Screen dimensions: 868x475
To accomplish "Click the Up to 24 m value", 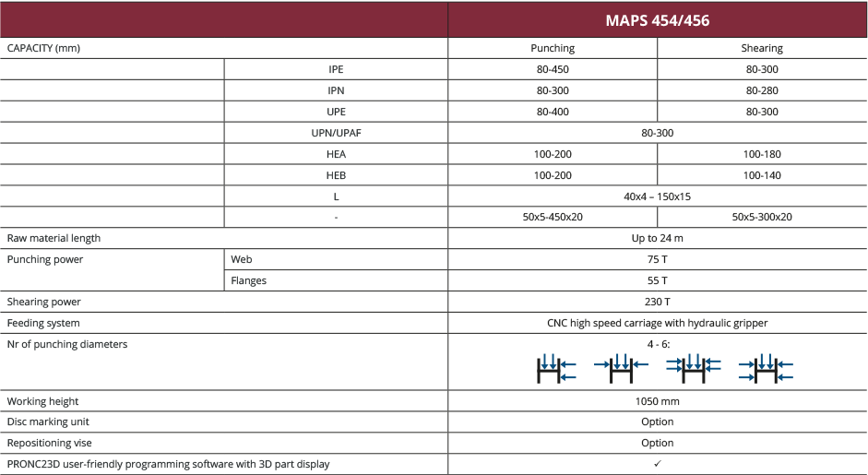I will coord(657,238).
